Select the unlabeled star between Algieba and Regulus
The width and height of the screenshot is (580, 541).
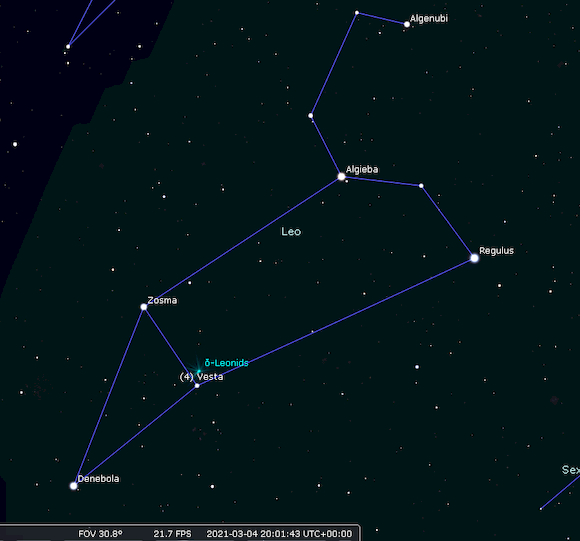pos(421,186)
